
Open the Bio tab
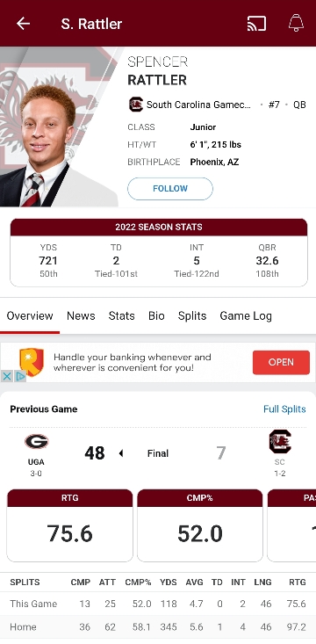(x=156, y=315)
